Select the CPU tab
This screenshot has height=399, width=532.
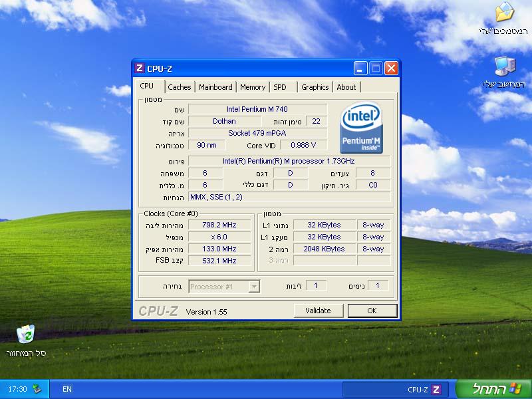[149, 86]
